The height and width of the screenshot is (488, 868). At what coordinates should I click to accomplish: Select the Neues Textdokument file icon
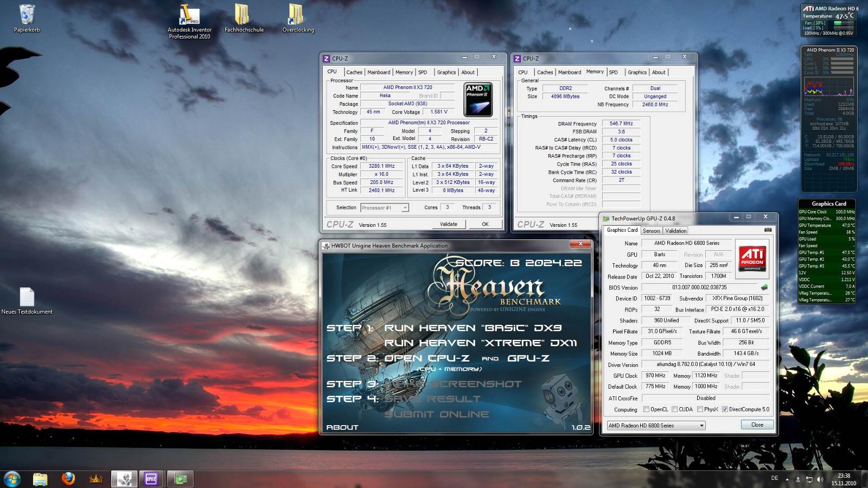click(27, 301)
